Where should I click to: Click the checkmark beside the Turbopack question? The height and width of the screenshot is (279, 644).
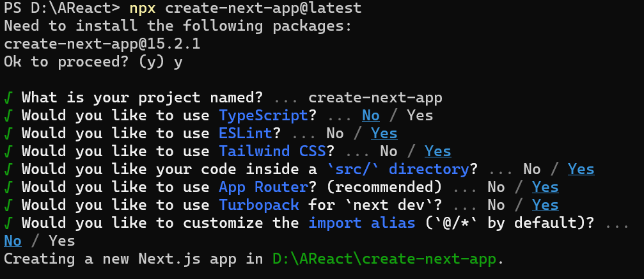coord(8,205)
